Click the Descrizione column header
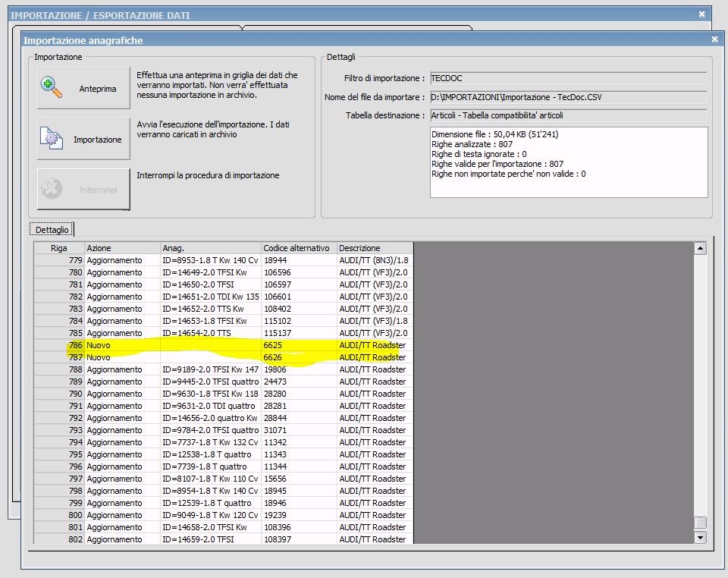The height and width of the screenshot is (578, 728). click(375, 248)
